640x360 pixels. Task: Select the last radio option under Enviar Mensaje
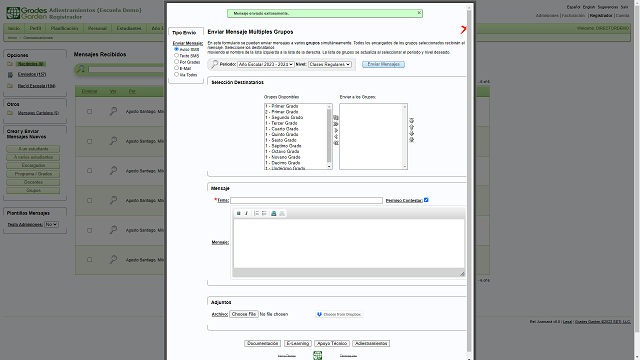pyautogui.click(x=176, y=74)
